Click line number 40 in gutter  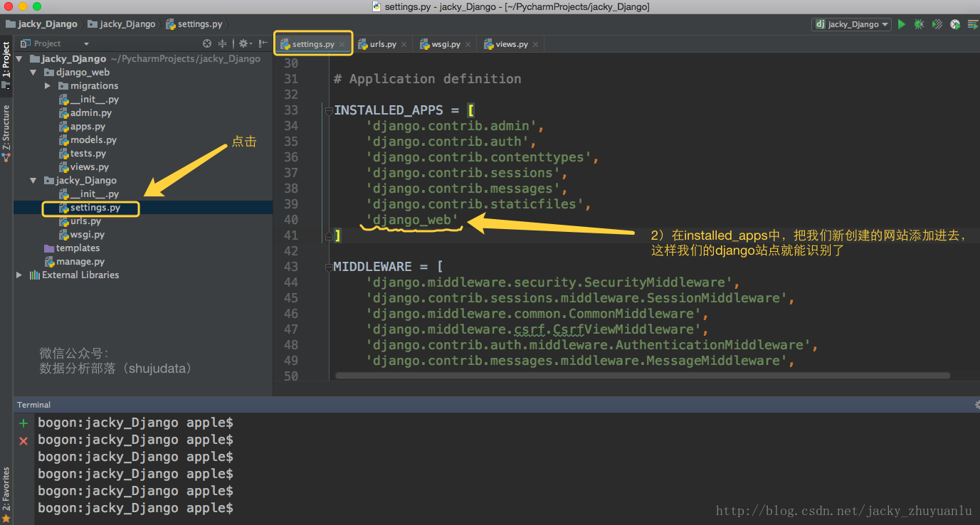click(290, 220)
